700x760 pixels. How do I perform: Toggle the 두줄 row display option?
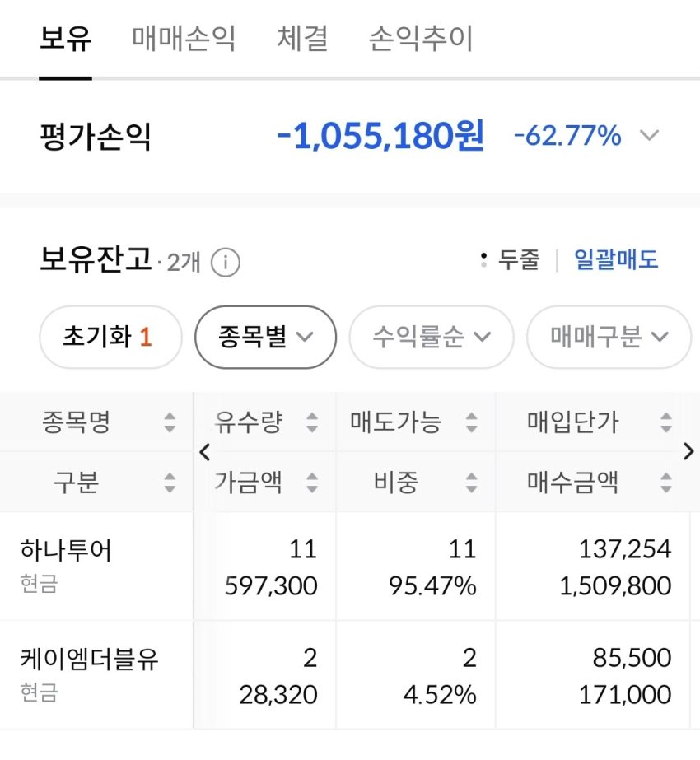click(x=510, y=260)
